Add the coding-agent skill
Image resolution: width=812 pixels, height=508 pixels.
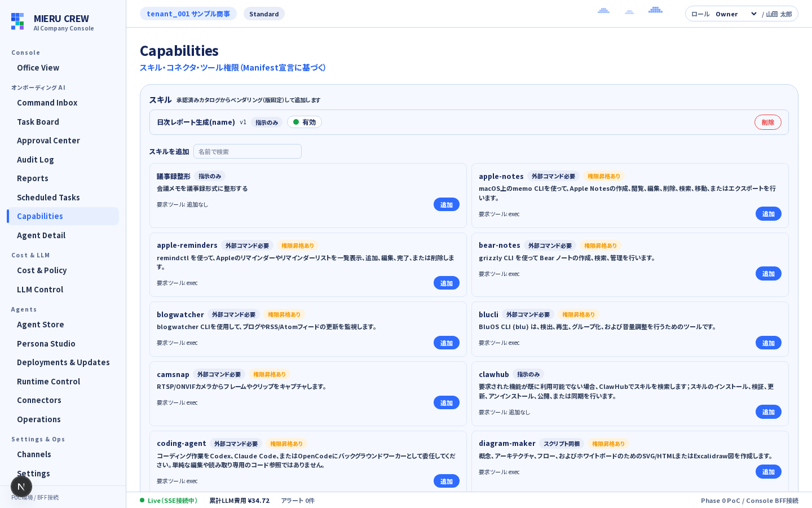[447, 481]
